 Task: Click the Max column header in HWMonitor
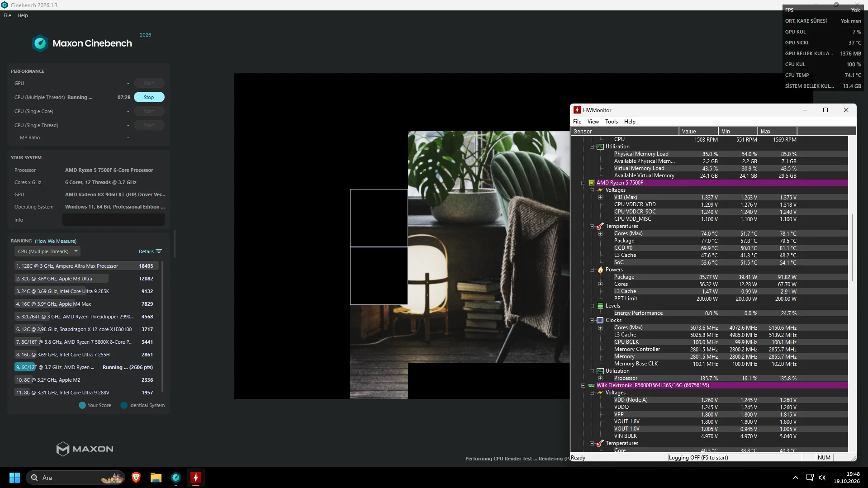pos(777,132)
